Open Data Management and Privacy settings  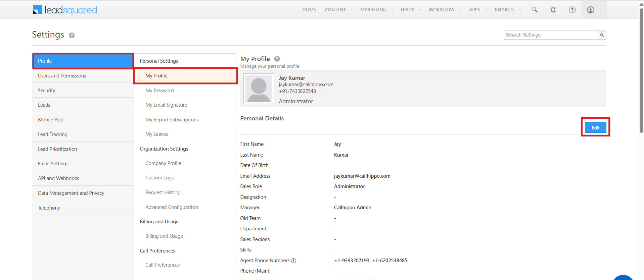tap(83, 193)
